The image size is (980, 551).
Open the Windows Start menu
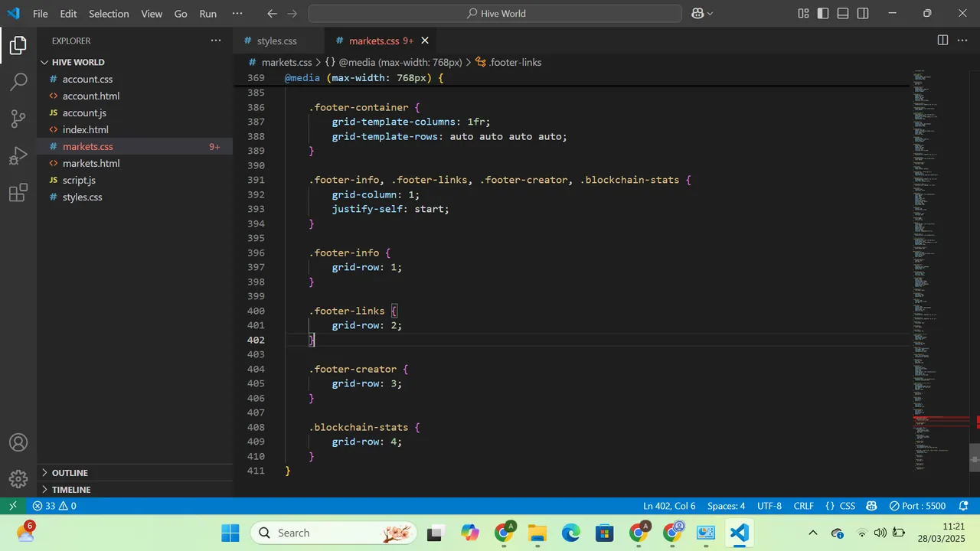click(x=230, y=533)
